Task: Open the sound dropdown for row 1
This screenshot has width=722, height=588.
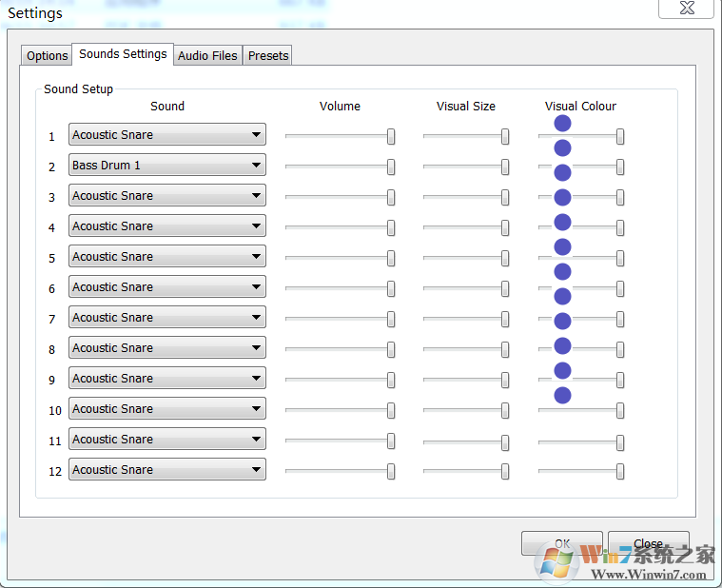Action: pos(166,135)
